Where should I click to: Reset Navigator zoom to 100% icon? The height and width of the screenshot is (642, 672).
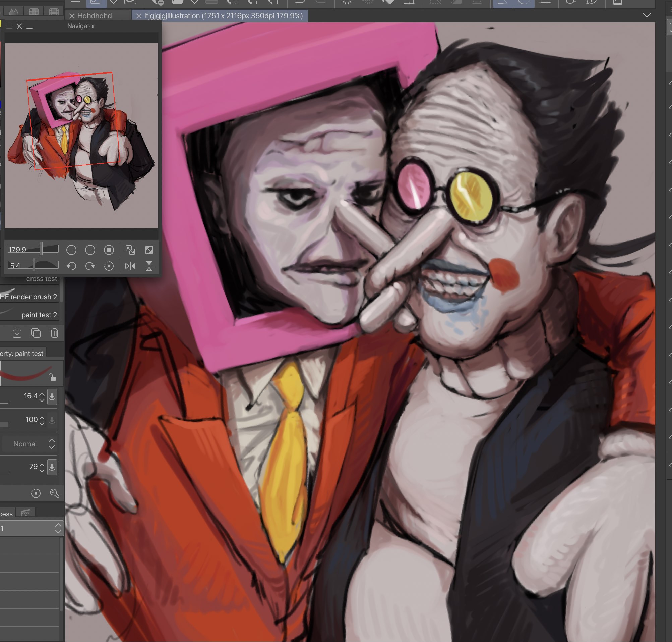(109, 250)
